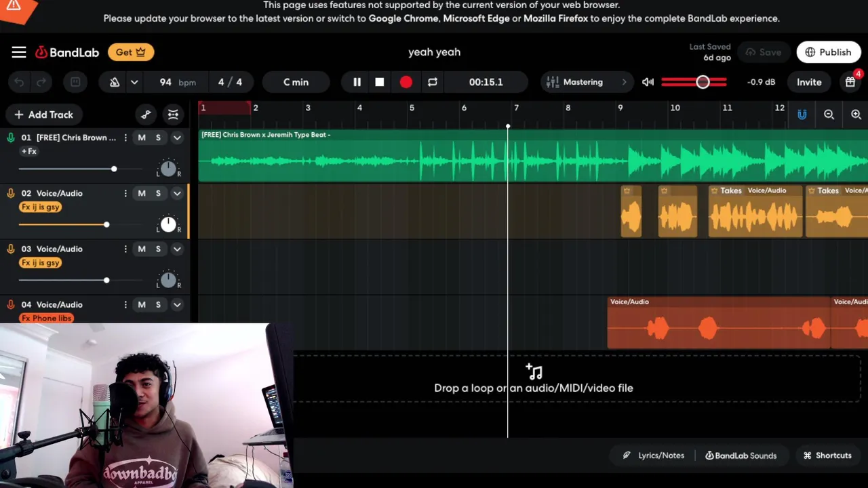The width and height of the screenshot is (868, 488).
Task: Add Fx to track 01
Action: pyautogui.click(x=28, y=151)
